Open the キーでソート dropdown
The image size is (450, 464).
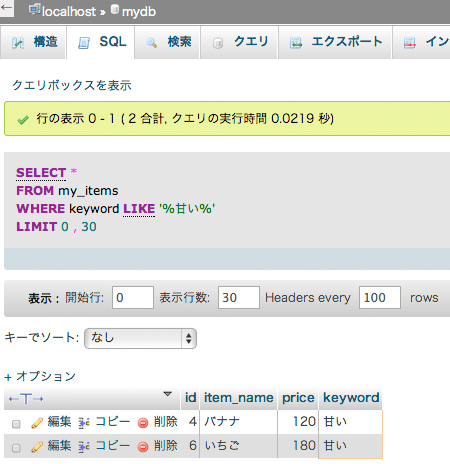coord(140,338)
